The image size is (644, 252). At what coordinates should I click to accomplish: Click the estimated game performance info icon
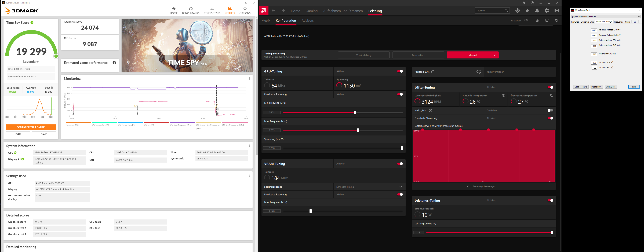click(114, 63)
